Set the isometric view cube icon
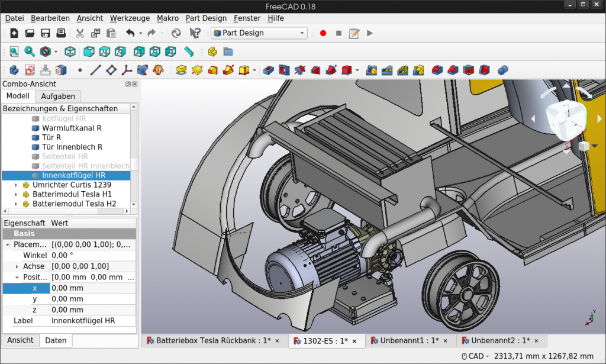The image size is (606, 364). tap(70, 51)
